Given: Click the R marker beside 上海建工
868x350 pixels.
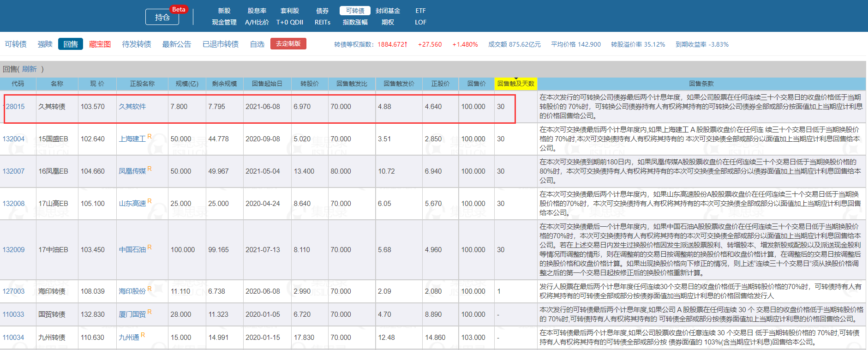Looking at the screenshot, I should [x=150, y=137].
